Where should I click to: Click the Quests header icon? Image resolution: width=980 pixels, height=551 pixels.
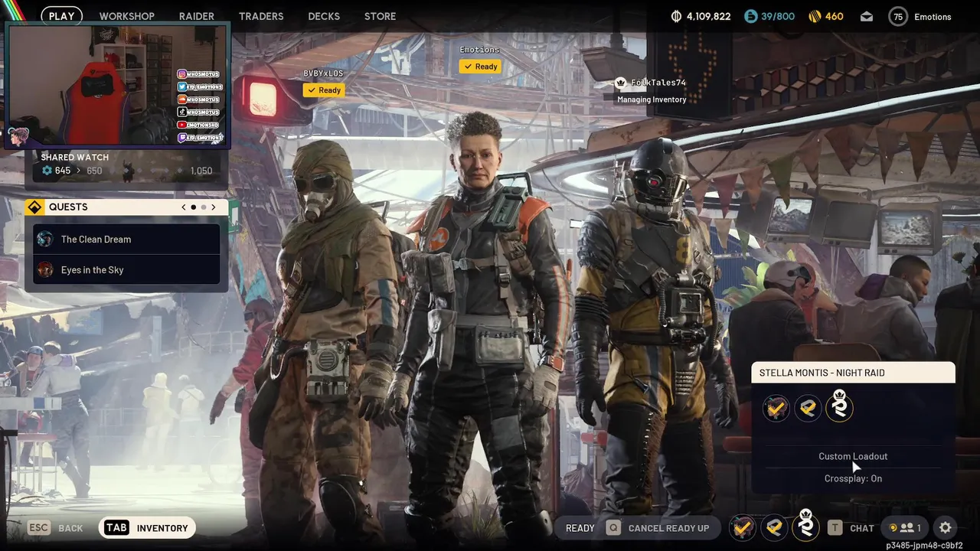[x=35, y=207]
